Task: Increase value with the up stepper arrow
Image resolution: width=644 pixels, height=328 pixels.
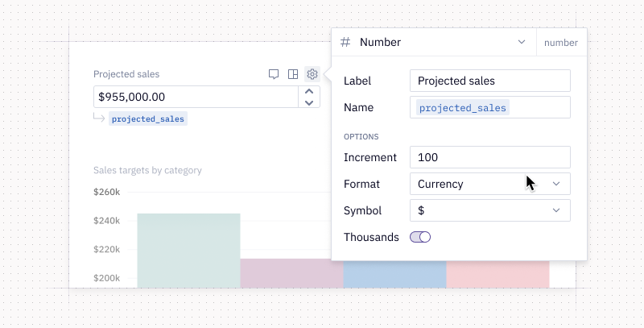Action: (309, 92)
